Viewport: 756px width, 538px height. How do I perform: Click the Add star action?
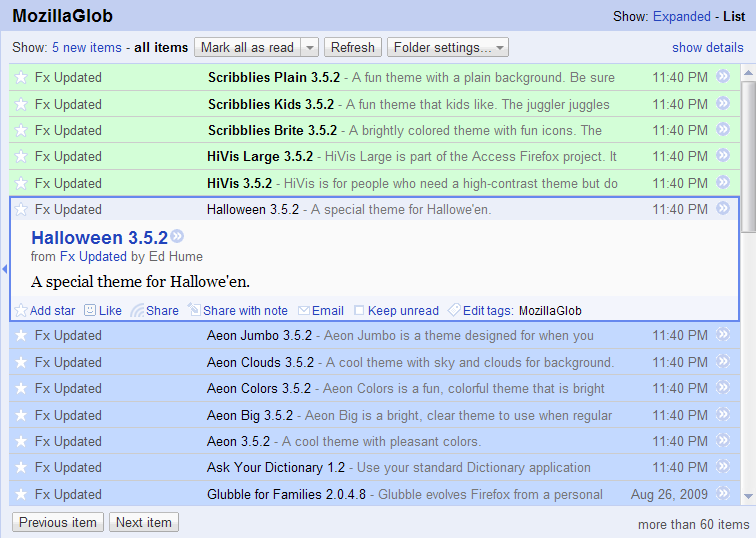point(45,310)
